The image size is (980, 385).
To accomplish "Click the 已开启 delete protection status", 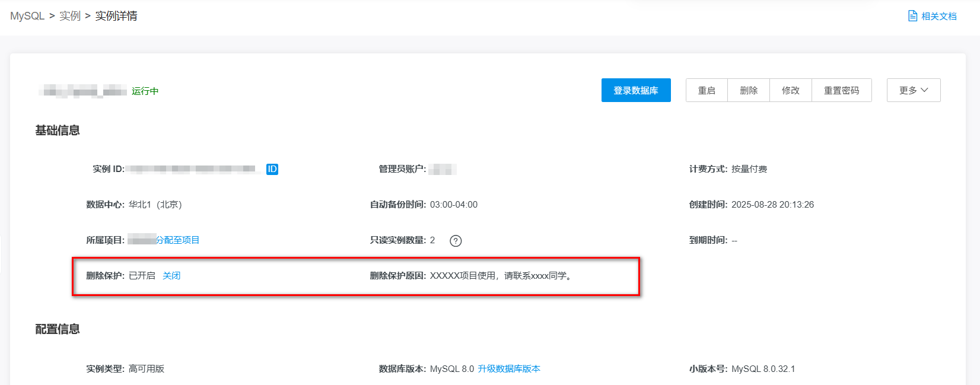I will tap(142, 276).
